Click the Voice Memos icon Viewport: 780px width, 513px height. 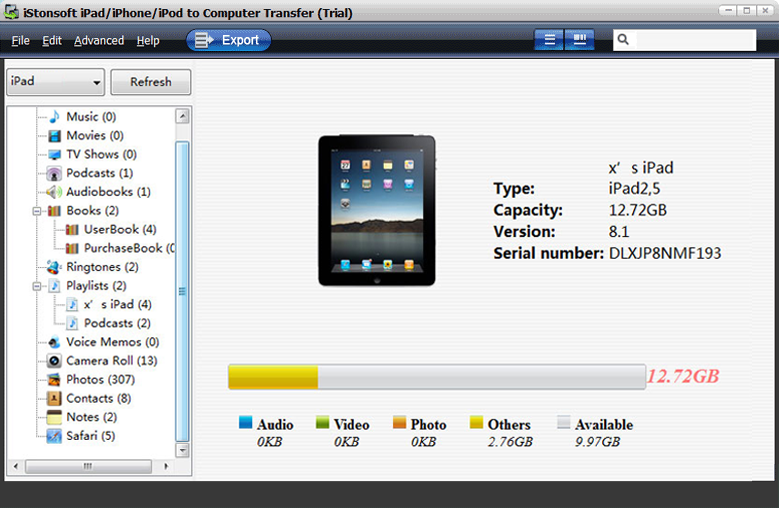tap(54, 342)
